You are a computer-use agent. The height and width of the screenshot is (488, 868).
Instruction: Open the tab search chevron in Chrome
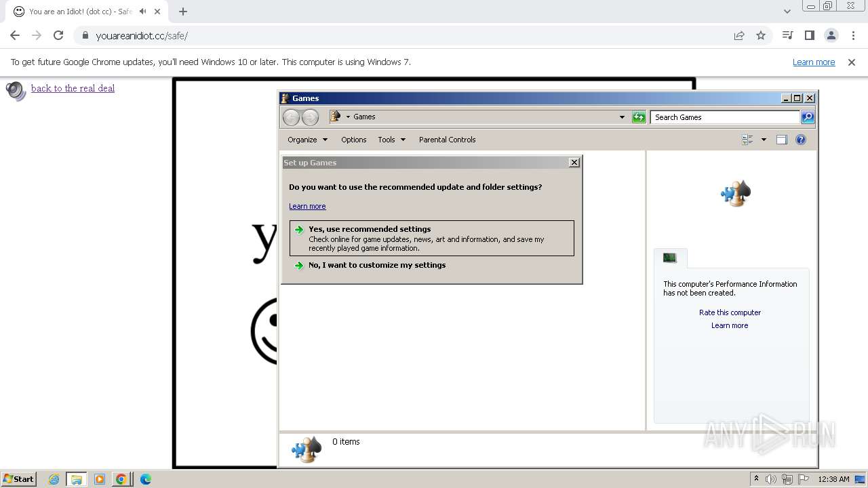pos(787,11)
